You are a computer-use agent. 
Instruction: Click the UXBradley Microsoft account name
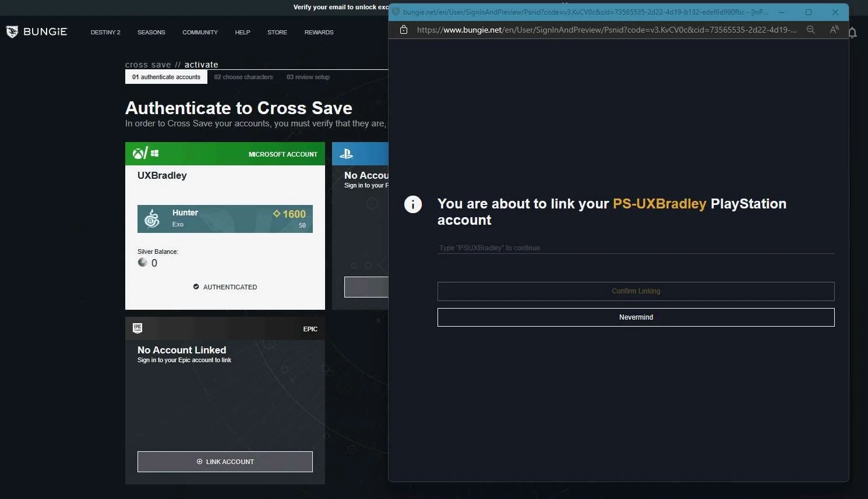[162, 175]
